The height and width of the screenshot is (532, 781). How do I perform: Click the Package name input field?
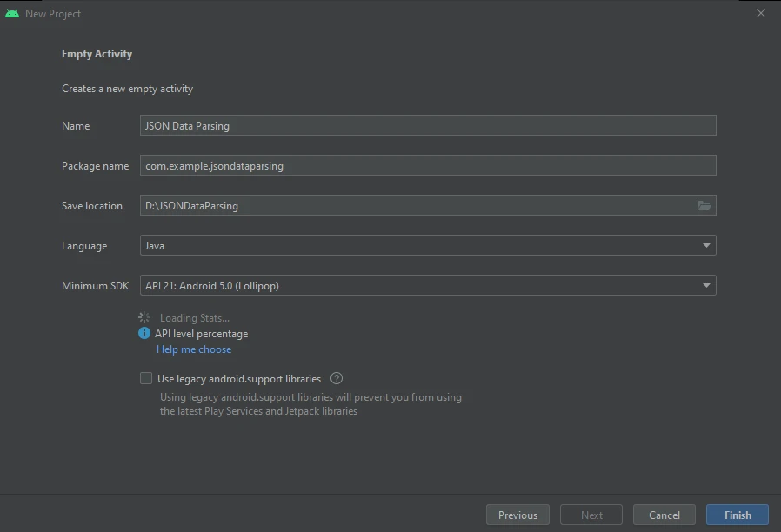tap(427, 164)
